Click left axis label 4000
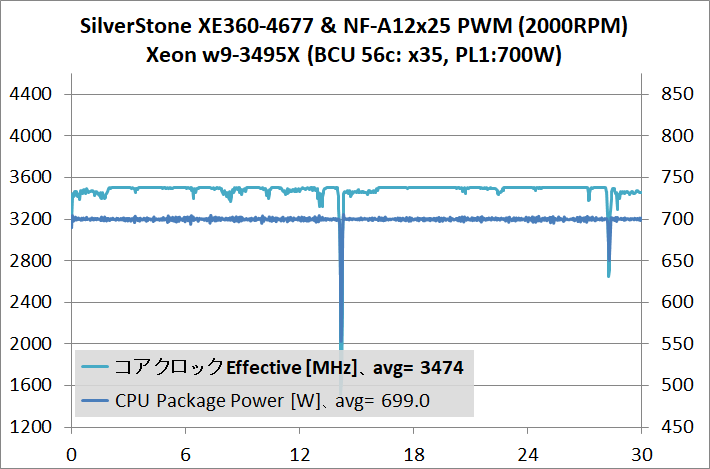The width and height of the screenshot is (710, 469). (x=30, y=135)
